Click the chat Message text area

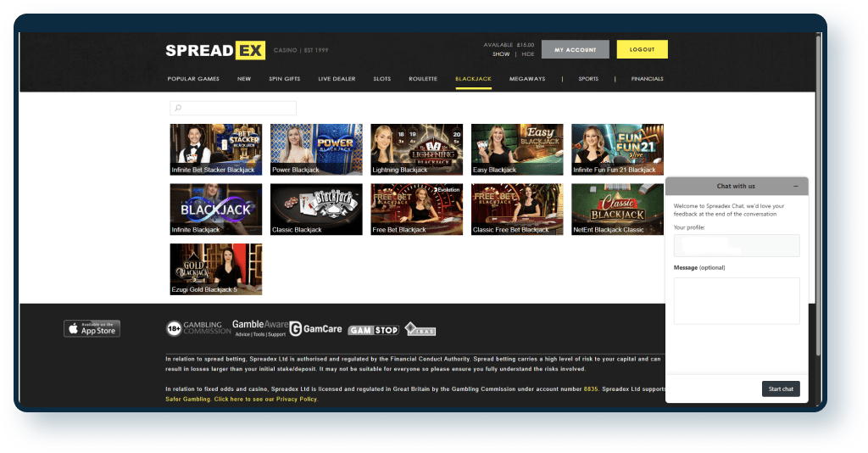pos(737,300)
